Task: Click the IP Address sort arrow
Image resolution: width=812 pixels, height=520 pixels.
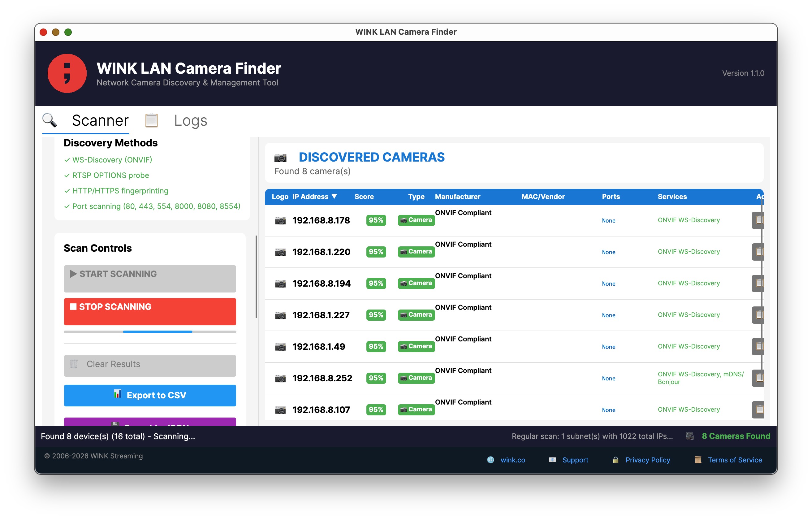Action: [x=335, y=196]
